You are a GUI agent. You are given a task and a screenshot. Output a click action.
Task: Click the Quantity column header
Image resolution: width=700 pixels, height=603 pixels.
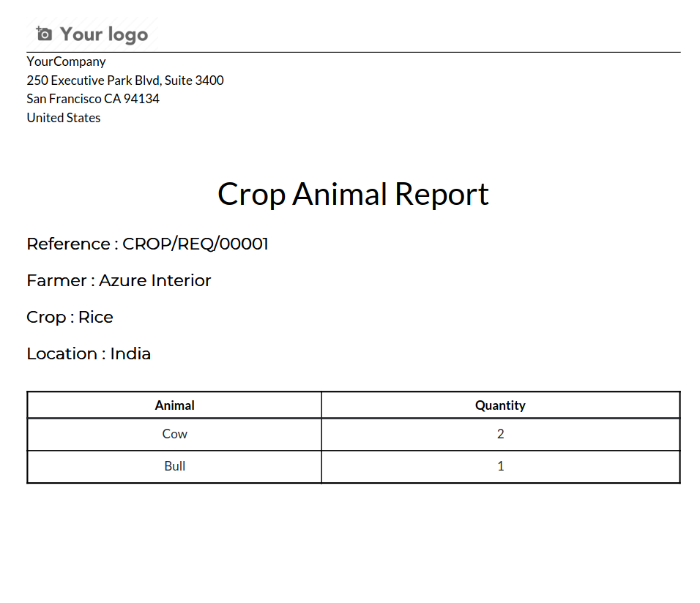pyautogui.click(x=500, y=405)
